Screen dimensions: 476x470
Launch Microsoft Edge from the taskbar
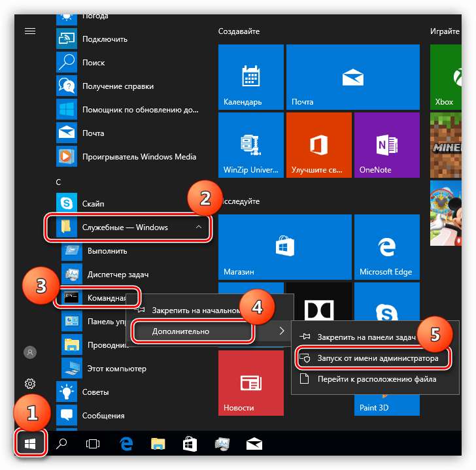click(x=126, y=444)
